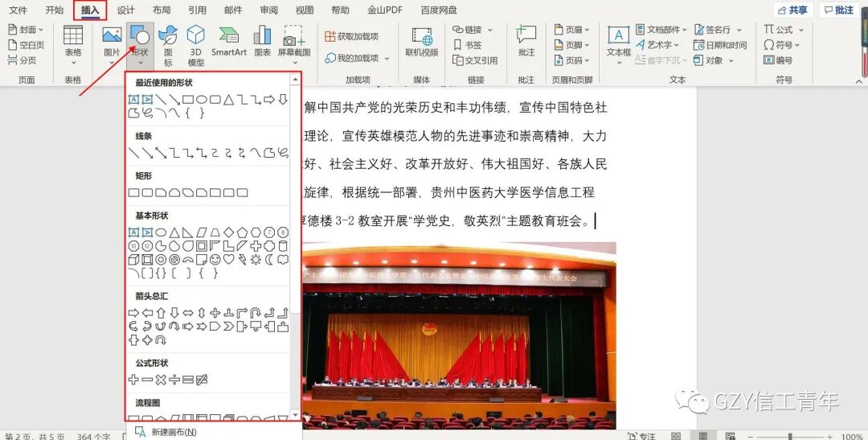Click the 图标 (Icons) ribbon button
Screen dimensions: 868x440
pyautogui.click(x=168, y=45)
